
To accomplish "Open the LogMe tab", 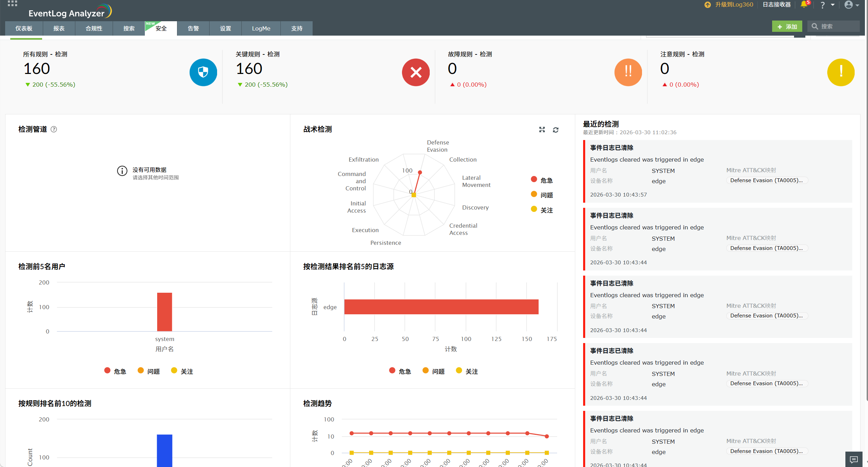I will 261,28.
